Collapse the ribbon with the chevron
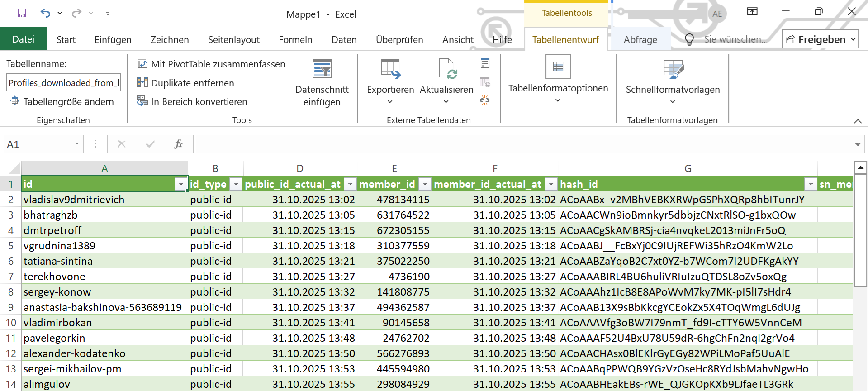 coord(858,121)
